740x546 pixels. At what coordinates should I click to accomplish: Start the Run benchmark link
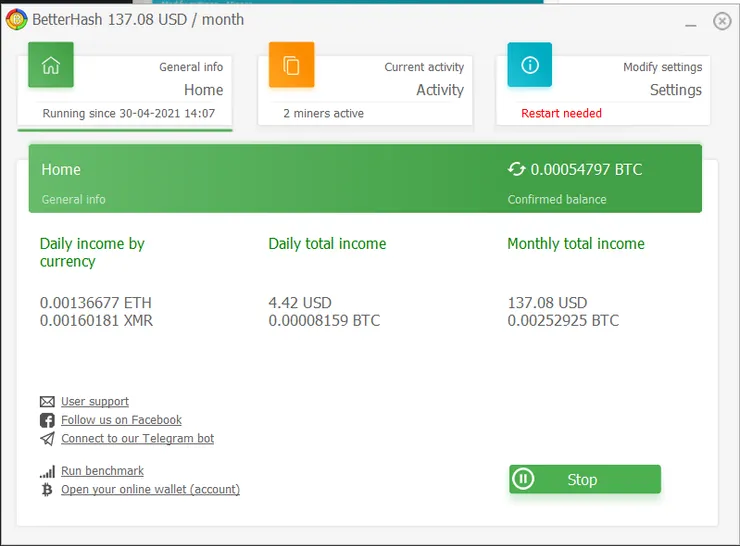(102, 471)
